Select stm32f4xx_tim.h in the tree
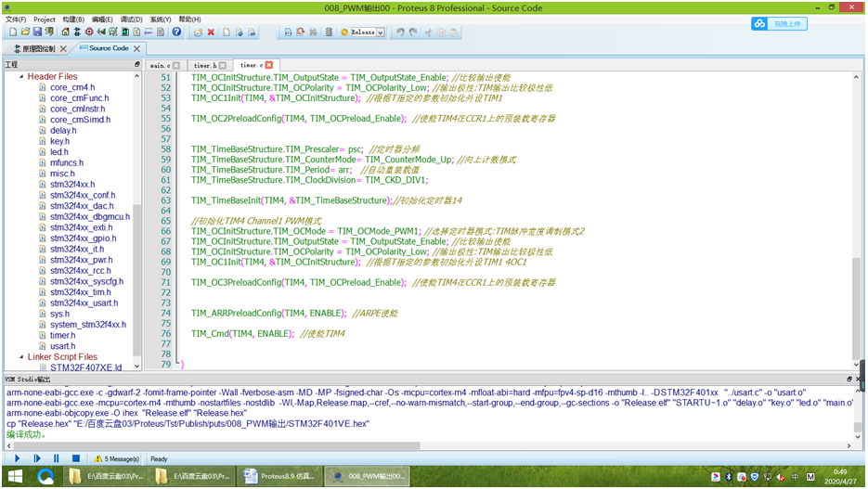868x489 pixels. click(x=80, y=292)
